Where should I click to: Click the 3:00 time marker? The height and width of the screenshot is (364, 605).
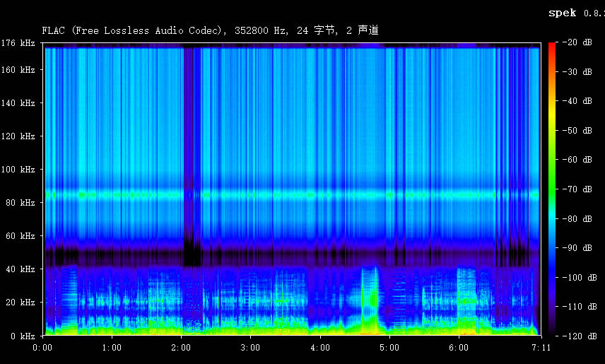pyautogui.click(x=250, y=348)
